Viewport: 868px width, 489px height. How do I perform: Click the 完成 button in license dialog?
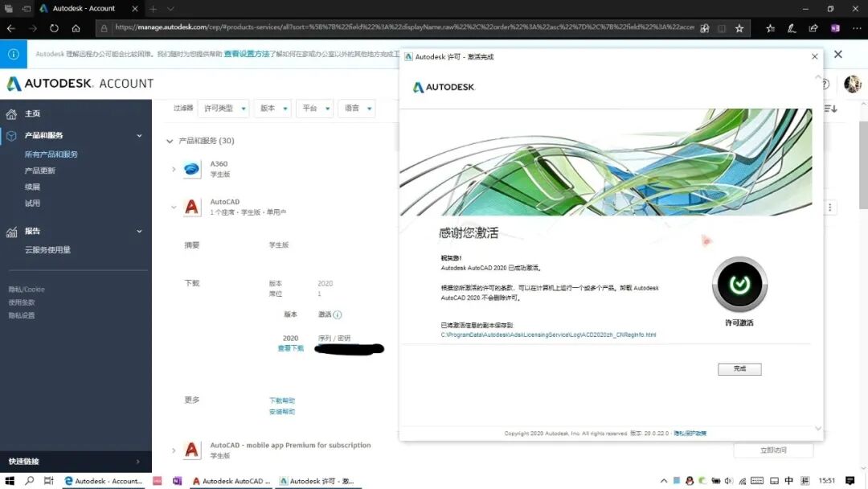click(x=739, y=369)
